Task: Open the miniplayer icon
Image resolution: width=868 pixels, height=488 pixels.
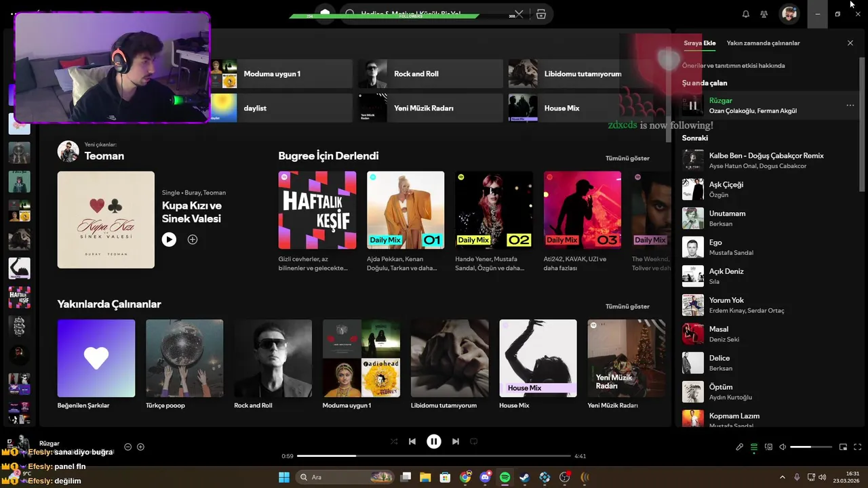Action: (844, 447)
